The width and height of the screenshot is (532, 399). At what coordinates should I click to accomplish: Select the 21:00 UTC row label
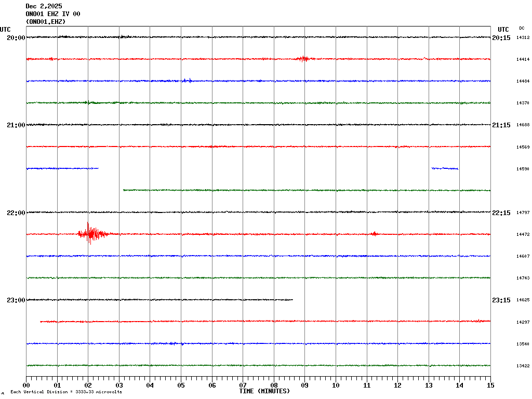[16, 125]
